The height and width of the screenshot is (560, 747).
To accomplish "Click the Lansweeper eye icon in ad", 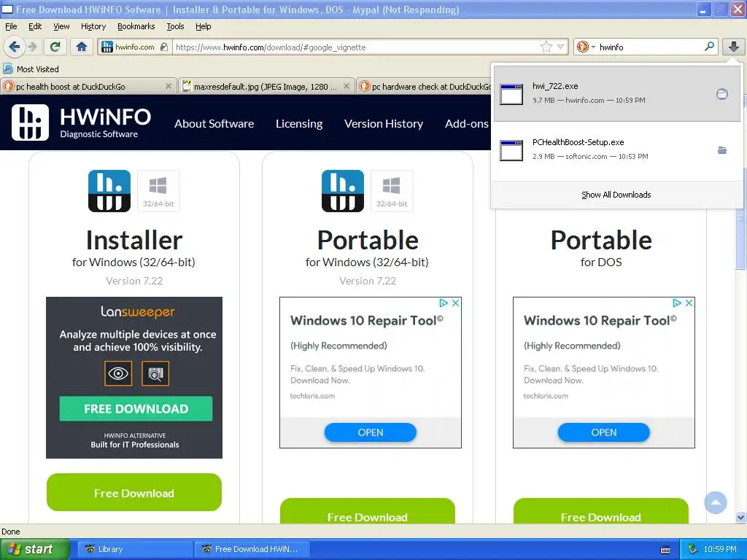I will (118, 373).
